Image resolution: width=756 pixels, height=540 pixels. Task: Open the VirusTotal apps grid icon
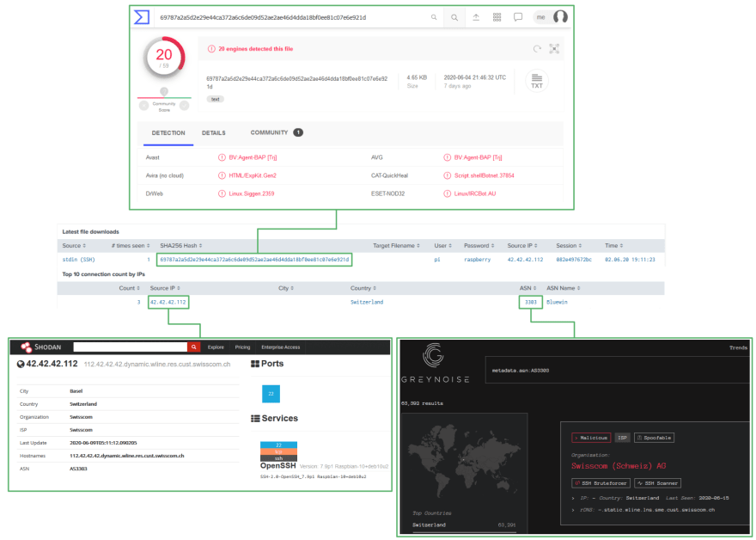(x=497, y=17)
